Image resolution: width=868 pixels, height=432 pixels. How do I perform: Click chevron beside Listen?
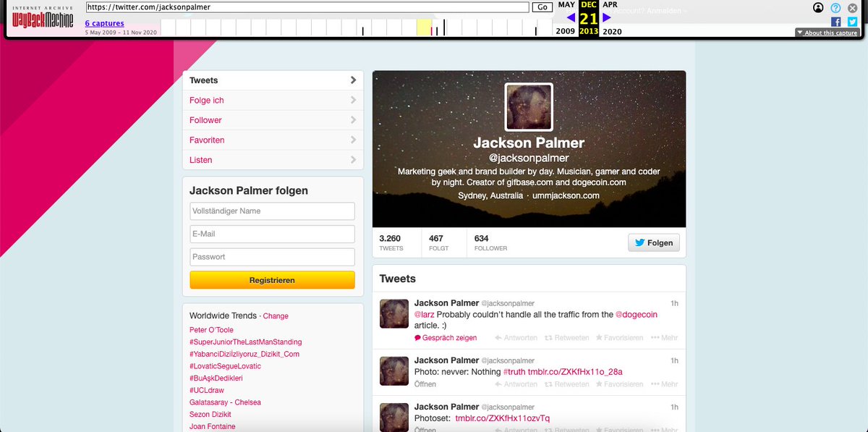(x=353, y=160)
